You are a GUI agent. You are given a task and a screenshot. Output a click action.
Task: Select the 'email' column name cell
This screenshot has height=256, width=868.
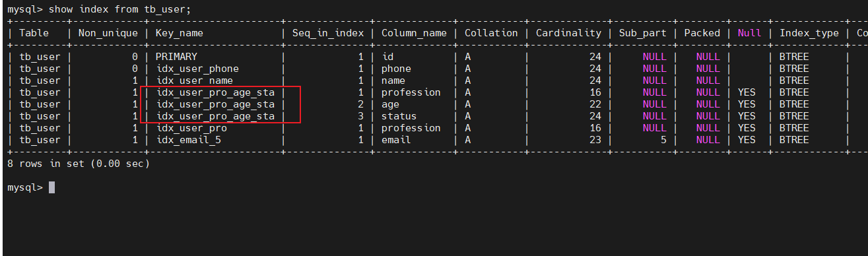(x=396, y=140)
